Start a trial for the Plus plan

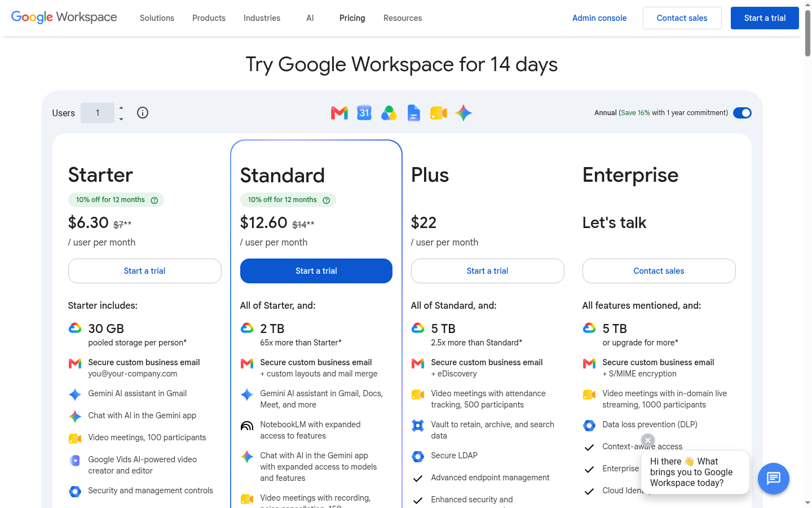click(x=488, y=271)
